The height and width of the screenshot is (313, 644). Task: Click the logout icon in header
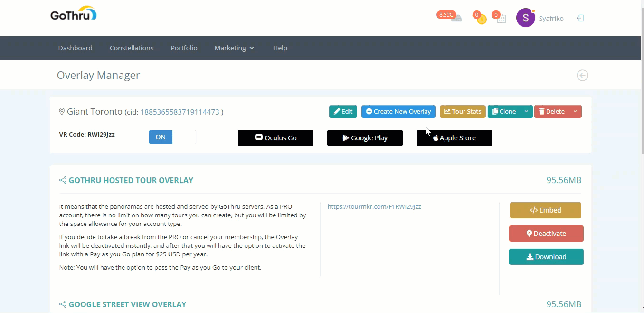tap(580, 18)
